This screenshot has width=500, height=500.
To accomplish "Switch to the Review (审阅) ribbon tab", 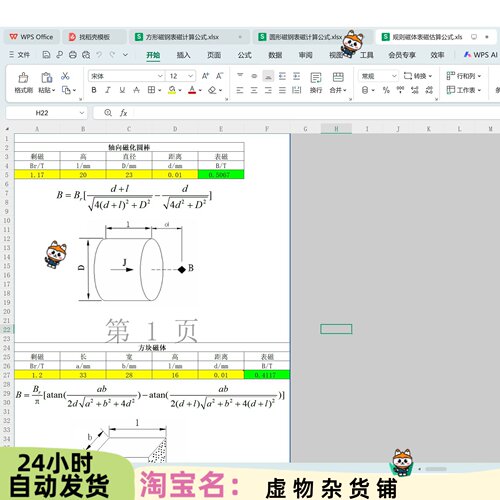I will click(x=306, y=55).
